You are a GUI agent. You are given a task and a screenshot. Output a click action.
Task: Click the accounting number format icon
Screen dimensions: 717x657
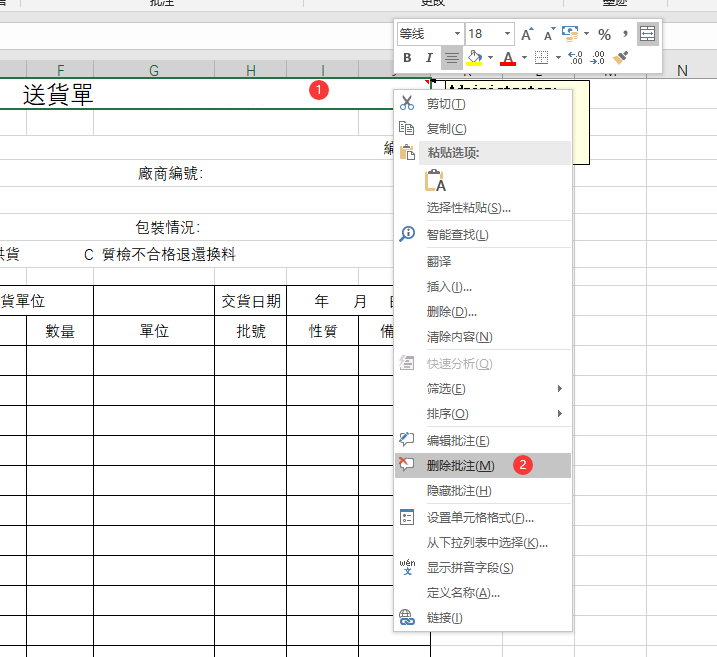point(570,34)
